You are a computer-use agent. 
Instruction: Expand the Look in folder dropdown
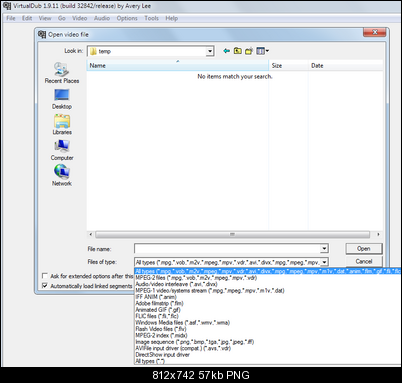click(x=210, y=51)
